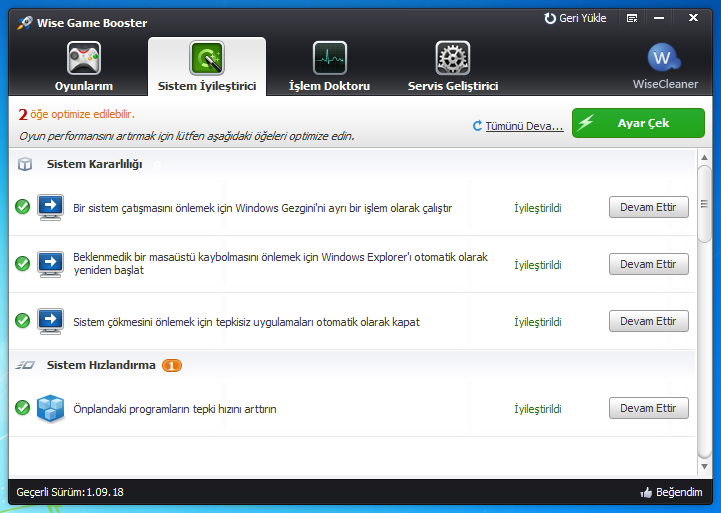Click the green Ayar Çek button
This screenshot has height=513, width=721.
(x=638, y=123)
